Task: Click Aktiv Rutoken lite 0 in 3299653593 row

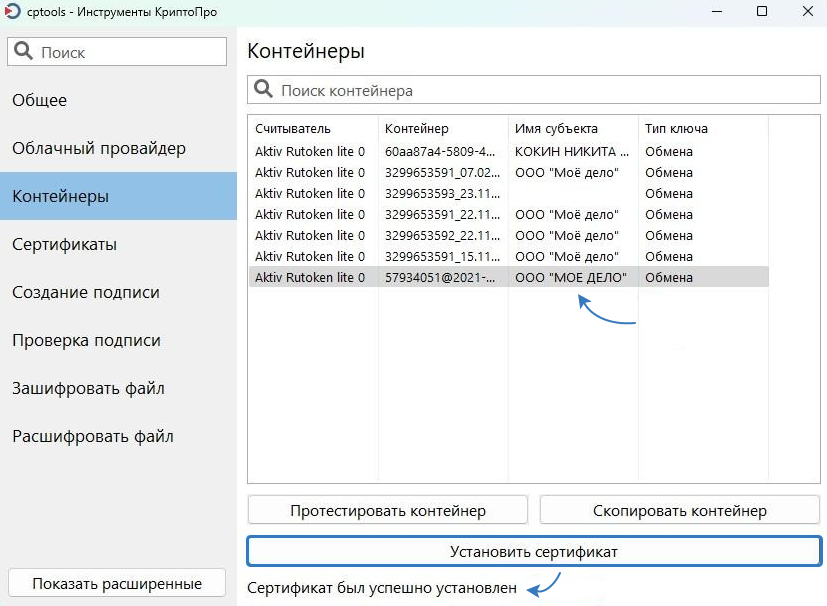Action: click(310, 194)
